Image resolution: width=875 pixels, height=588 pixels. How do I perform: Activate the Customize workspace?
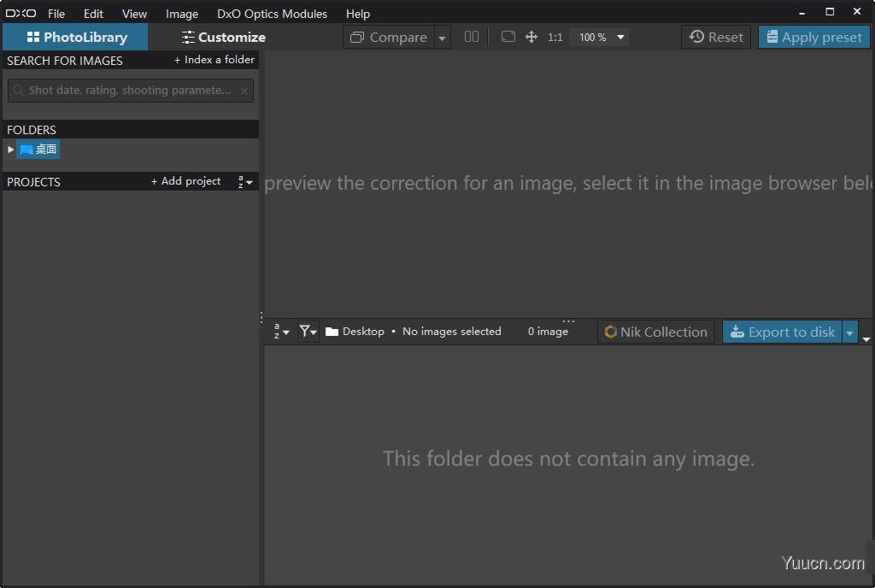point(222,37)
